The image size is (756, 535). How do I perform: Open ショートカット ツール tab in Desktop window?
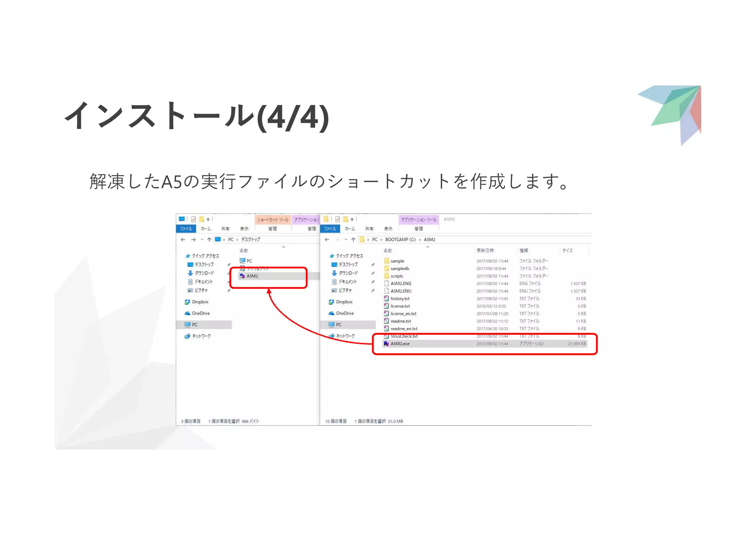coord(273,219)
